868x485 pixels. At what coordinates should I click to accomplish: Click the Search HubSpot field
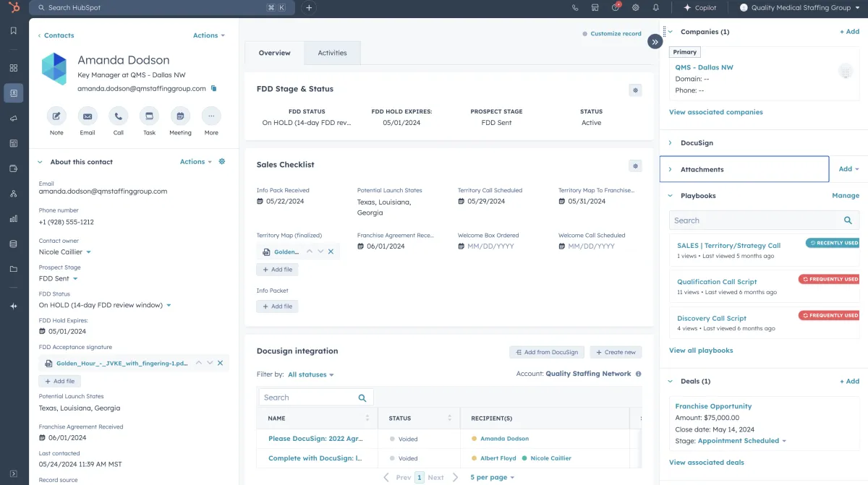coord(163,8)
